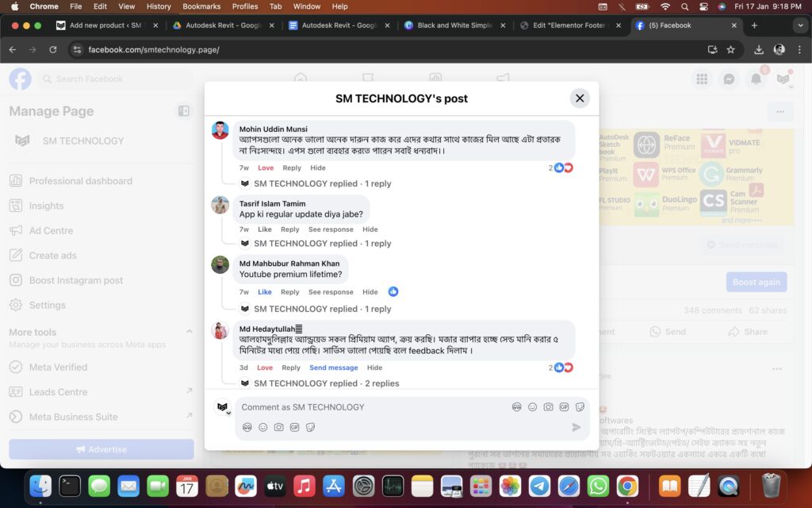Like Tasrif Islam Tamim's comment
The image size is (812, 508).
(x=265, y=229)
